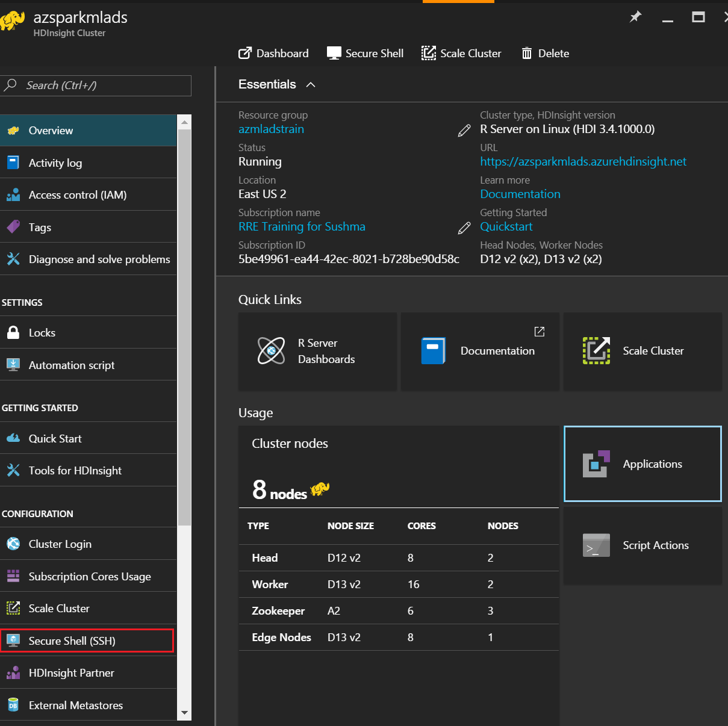Open the Quick Start menu item
This screenshot has height=726, width=728.
[89, 438]
